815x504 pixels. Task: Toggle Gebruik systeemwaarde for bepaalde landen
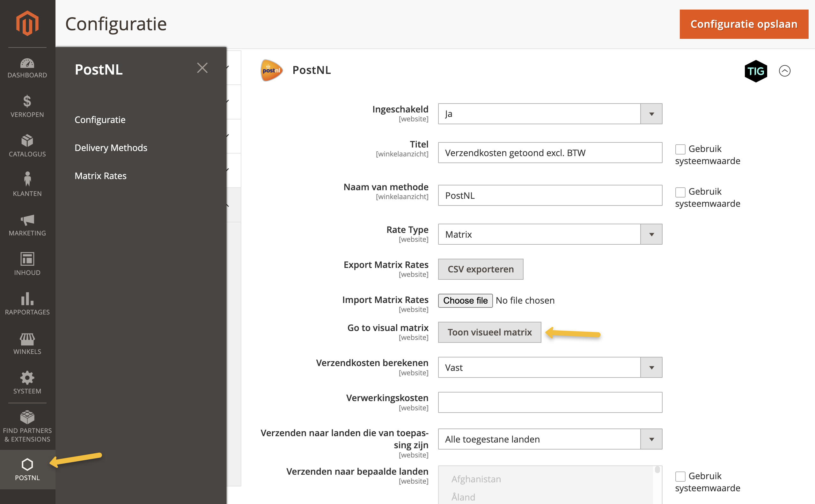pyautogui.click(x=680, y=476)
